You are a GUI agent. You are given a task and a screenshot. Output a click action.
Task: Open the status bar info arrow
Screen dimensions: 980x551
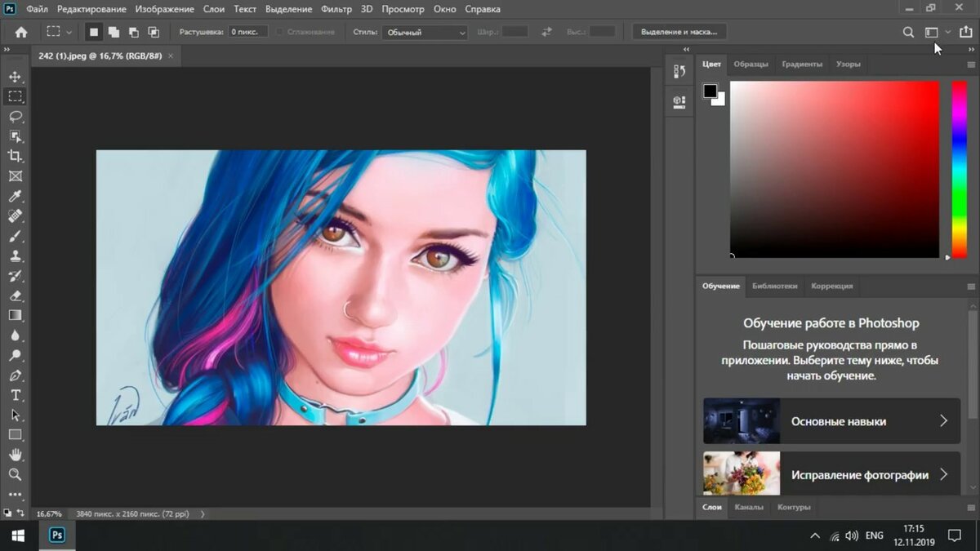click(x=203, y=514)
